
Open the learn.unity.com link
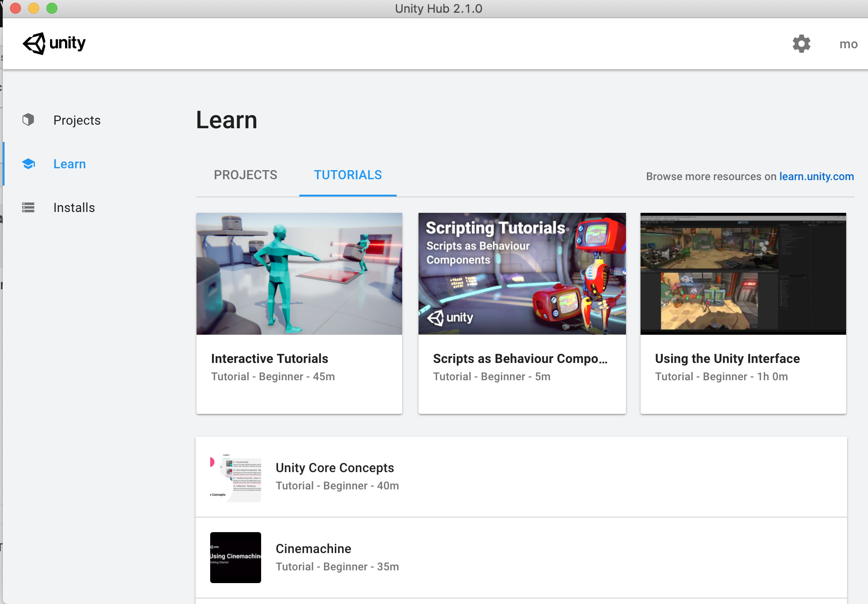817,176
